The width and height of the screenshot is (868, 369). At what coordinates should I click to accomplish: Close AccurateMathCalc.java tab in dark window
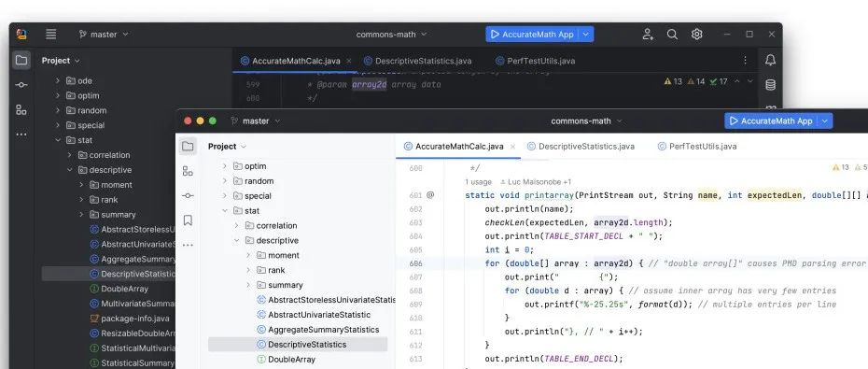[x=349, y=61]
